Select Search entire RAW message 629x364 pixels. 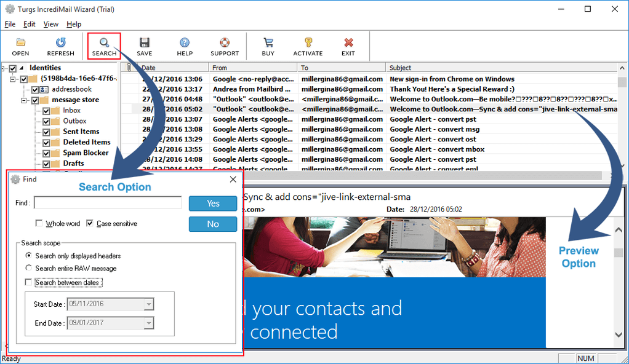29,268
